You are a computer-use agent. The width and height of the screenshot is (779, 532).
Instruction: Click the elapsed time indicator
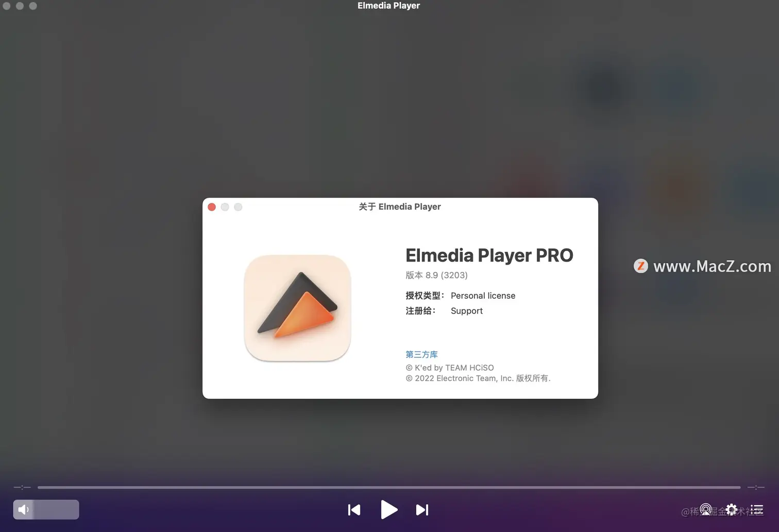pyautogui.click(x=22, y=487)
